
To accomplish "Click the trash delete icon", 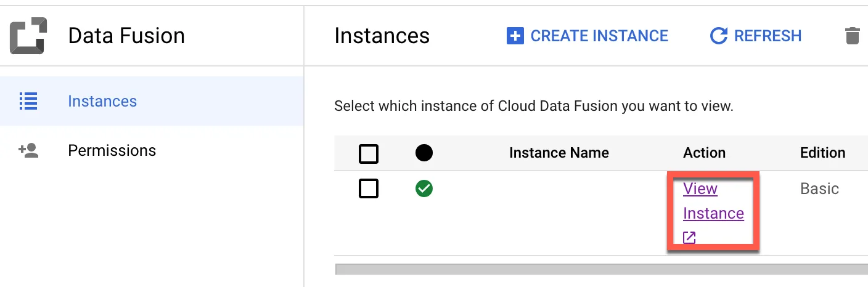I will [x=852, y=36].
